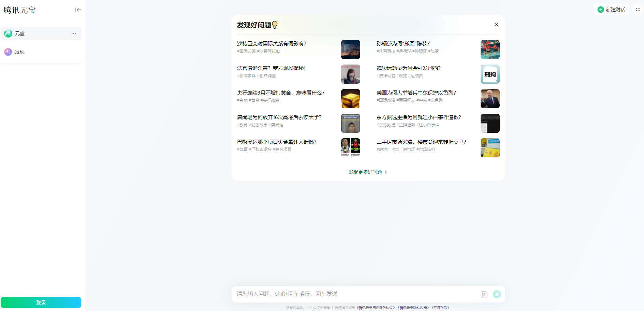Open question 二手房市场火爆,楼市会迎来转折点吗?
The height and width of the screenshot is (311, 644).
pyautogui.click(x=421, y=142)
